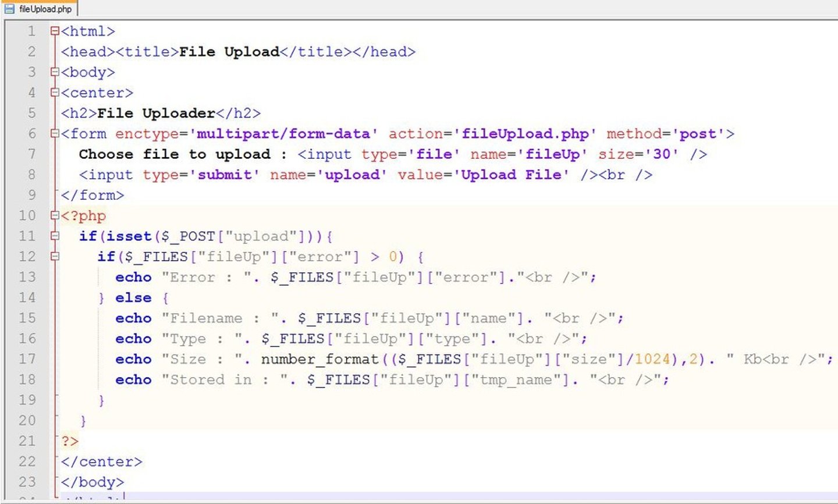Click the echo keyword on line 15
The image size is (838, 504).
pos(133,318)
